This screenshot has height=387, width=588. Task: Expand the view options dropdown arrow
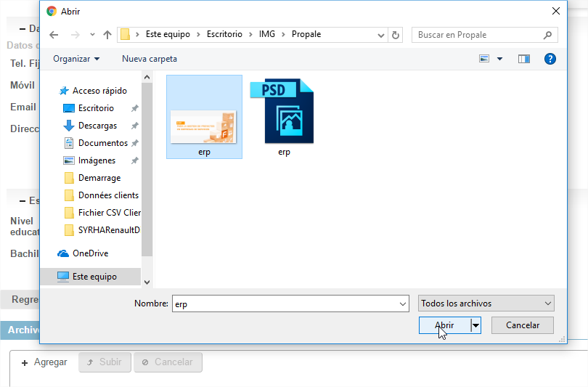tap(499, 59)
